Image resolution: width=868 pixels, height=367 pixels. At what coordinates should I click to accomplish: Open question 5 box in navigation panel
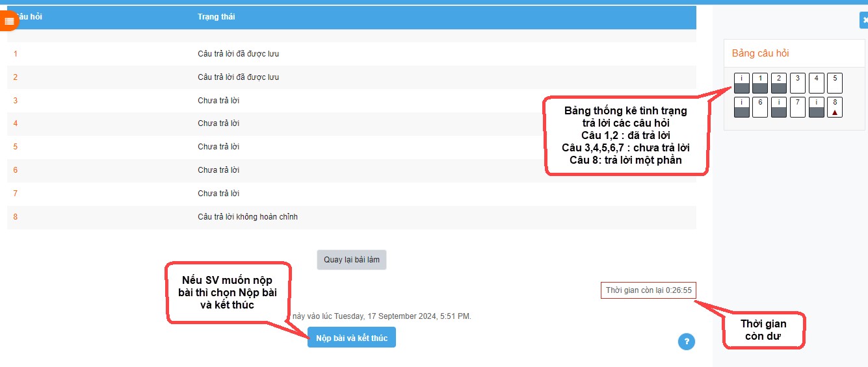(835, 83)
